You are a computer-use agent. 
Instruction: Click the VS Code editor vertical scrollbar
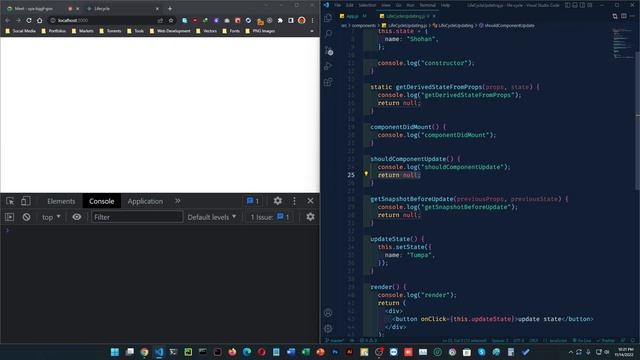click(x=637, y=120)
